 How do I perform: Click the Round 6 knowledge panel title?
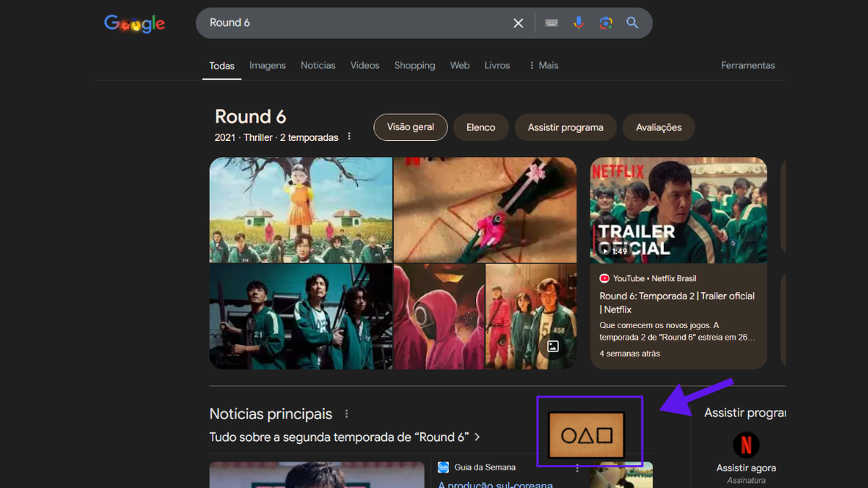tap(250, 116)
